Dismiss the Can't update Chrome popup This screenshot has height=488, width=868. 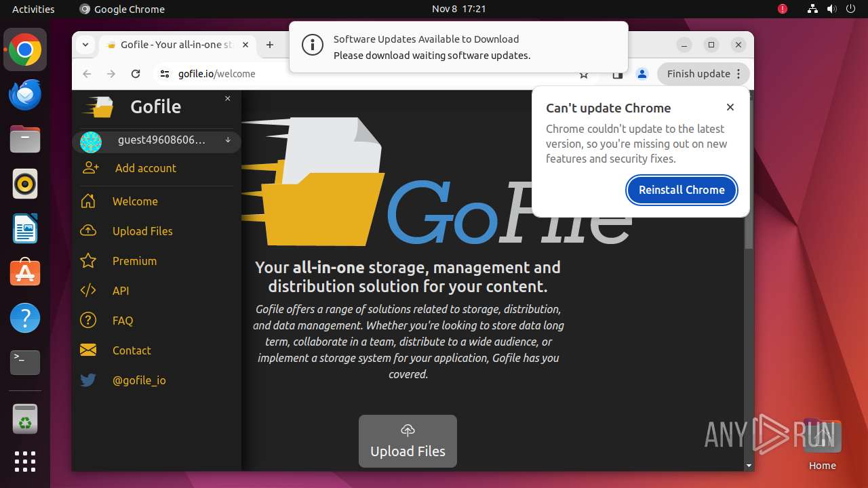coord(730,107)
